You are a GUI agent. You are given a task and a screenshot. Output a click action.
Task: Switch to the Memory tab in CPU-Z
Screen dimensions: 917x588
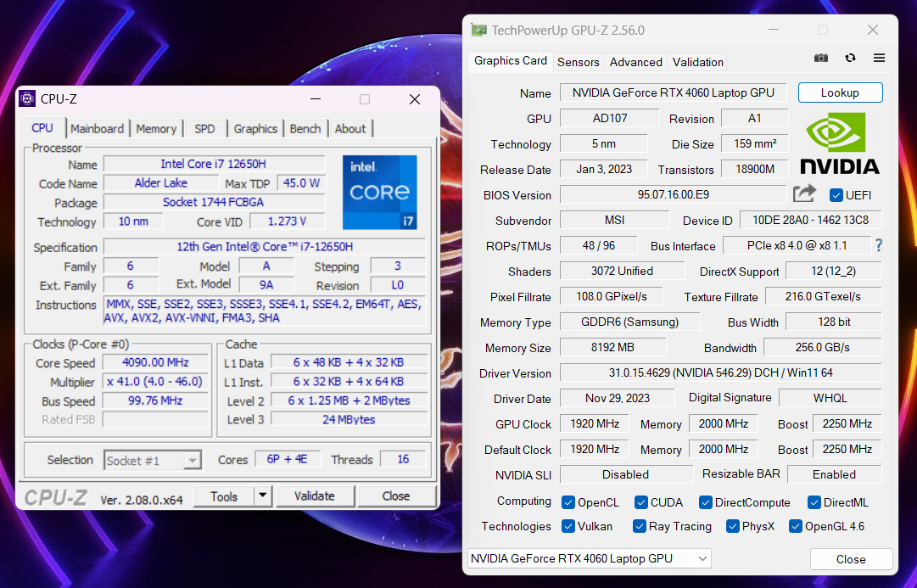[x=156, y=129]
